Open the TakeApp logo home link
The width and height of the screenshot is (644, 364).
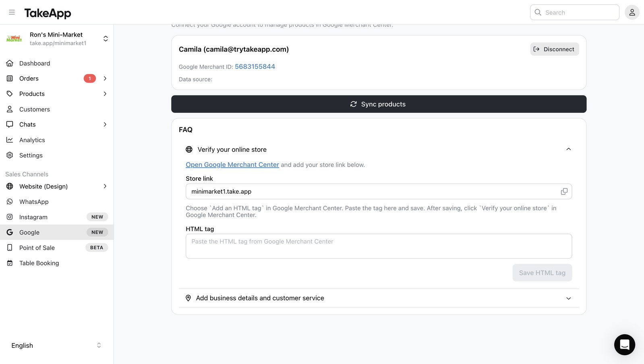(x=48, y=13)
